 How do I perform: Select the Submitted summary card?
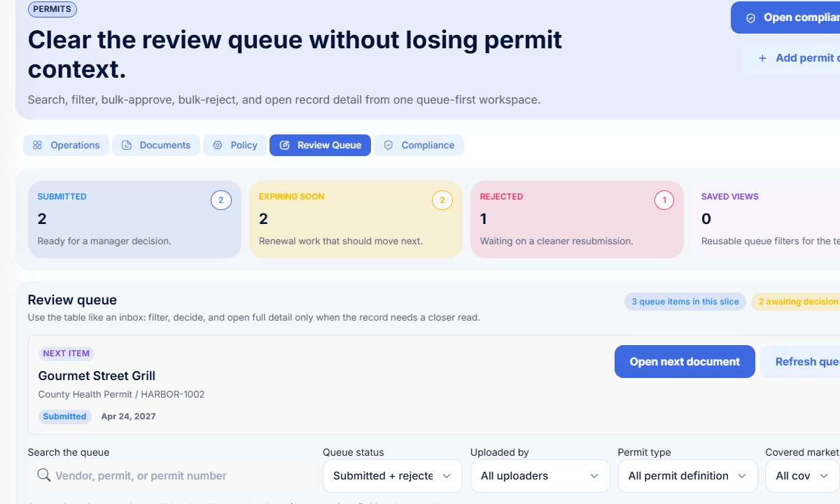click(x=134, y=219)
